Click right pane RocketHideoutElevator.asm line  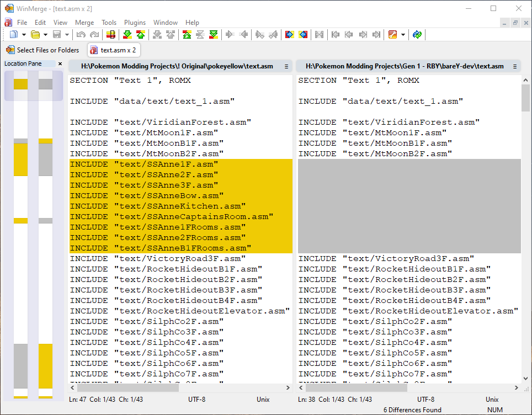409,311
